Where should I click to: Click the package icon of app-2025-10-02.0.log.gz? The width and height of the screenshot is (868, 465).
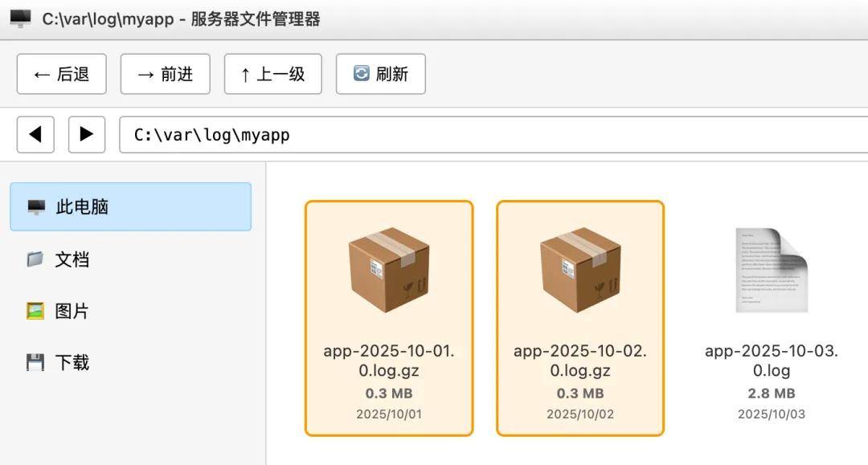pyautogui.click(x=580, y=270)
